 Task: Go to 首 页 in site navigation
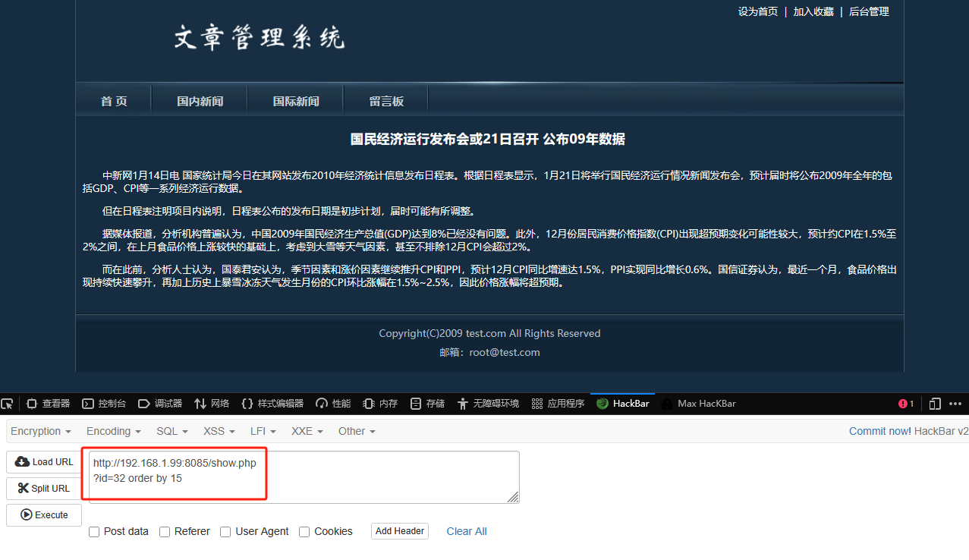(114, 101)
